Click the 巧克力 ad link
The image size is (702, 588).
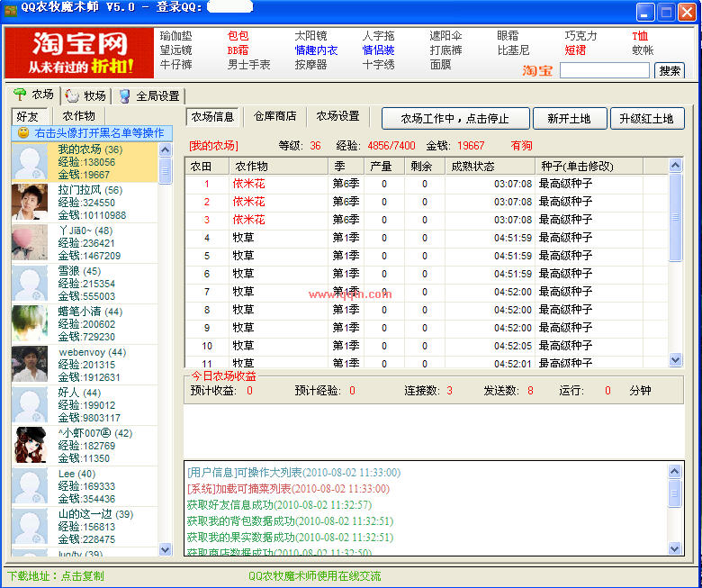coord(580,36)
